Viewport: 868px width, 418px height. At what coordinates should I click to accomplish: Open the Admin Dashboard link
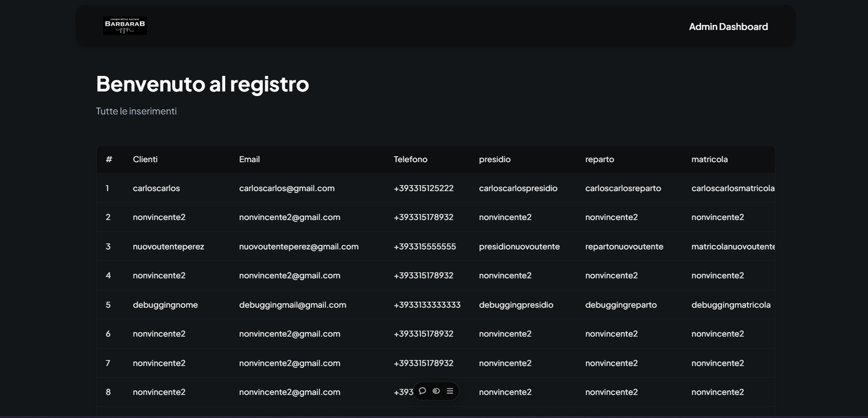click(x=728, y=27)
